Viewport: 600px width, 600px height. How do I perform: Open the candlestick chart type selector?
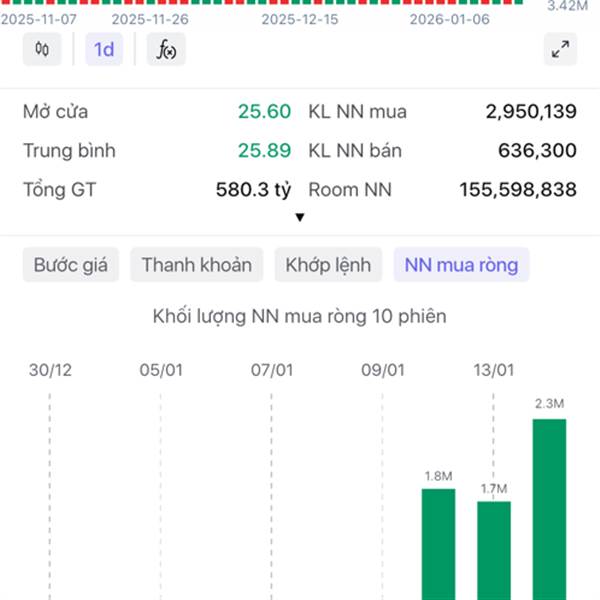point(42,49)
